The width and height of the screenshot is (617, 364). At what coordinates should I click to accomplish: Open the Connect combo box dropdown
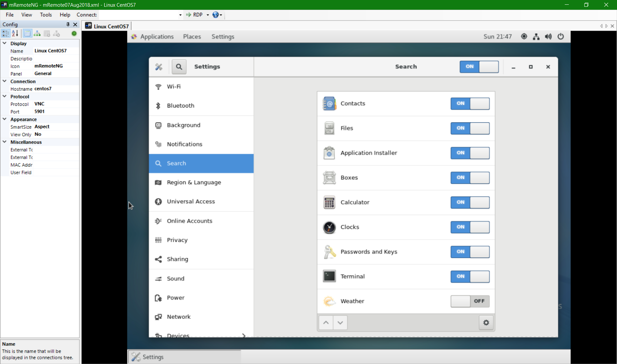click(180, 15)
